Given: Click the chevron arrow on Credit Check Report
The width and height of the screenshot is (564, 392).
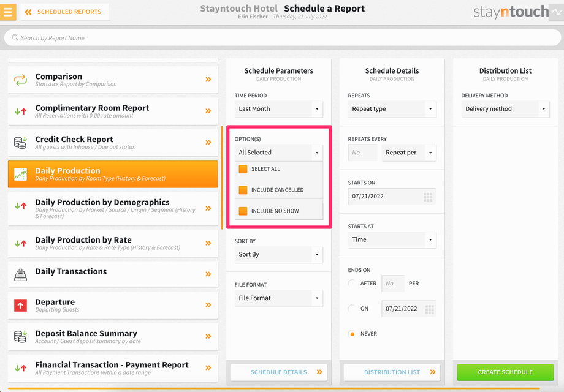Looking at the screenshot, I should coord(208,143).
